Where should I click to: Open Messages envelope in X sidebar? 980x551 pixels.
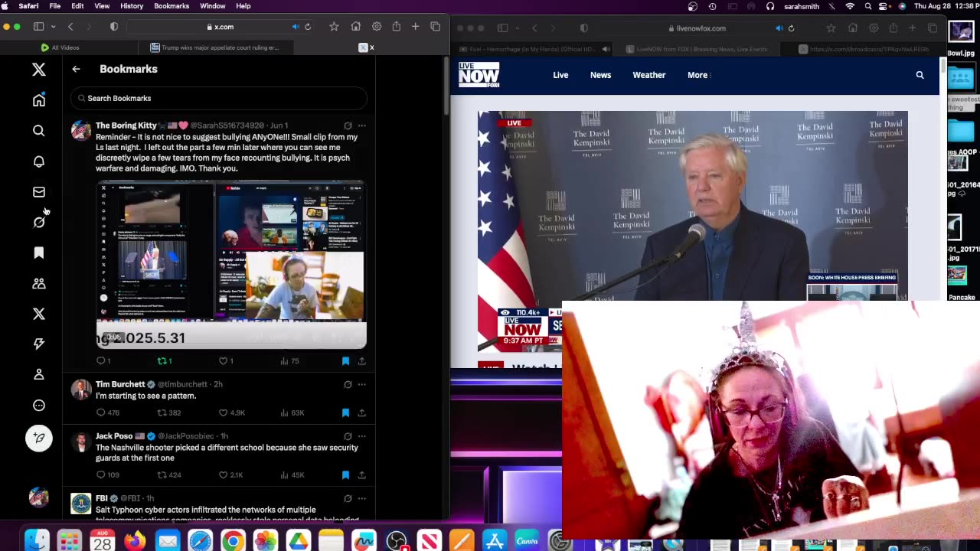point(39,192)
